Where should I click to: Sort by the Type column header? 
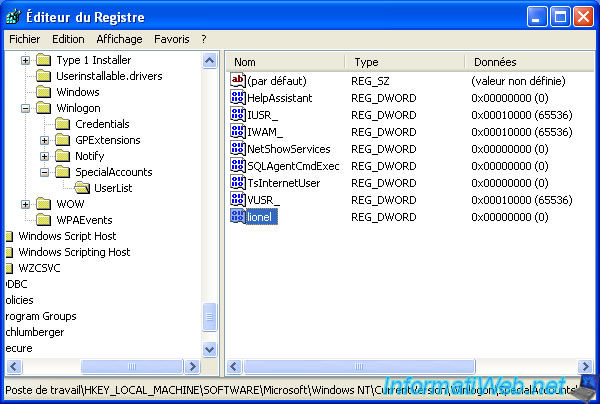pos(405,62)
